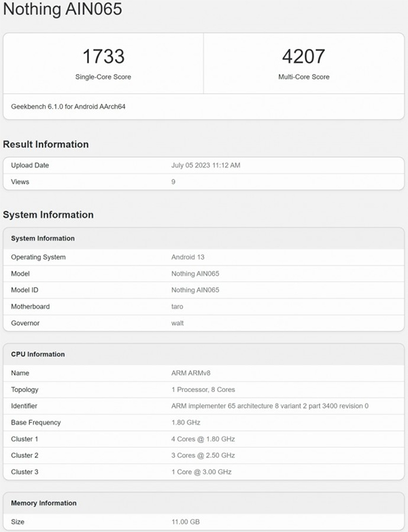Click the 'Multi-Core Score' label

point(304,77)
